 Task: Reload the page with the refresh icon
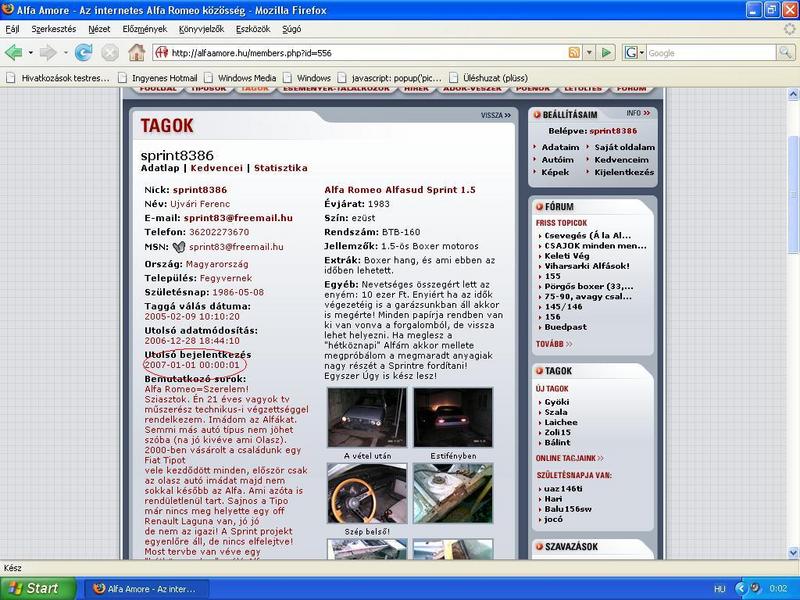tap(84, 53)
